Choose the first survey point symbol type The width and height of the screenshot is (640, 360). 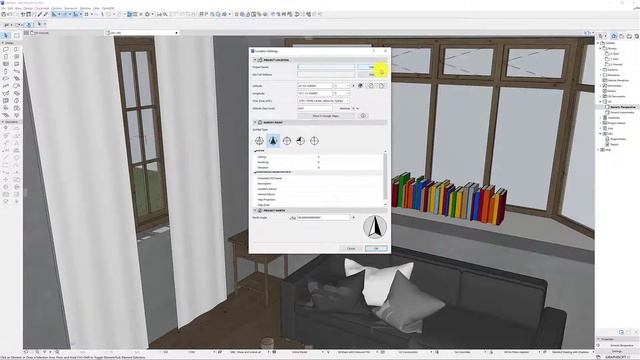(259, 141)
